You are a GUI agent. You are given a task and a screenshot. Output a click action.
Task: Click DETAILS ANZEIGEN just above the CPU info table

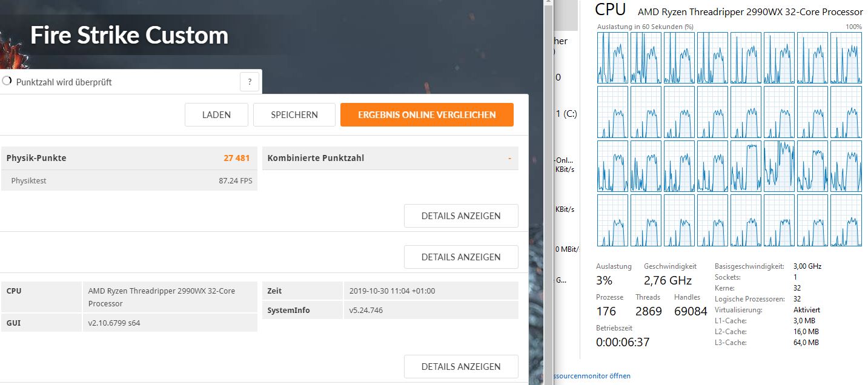(x=461, y=257)
